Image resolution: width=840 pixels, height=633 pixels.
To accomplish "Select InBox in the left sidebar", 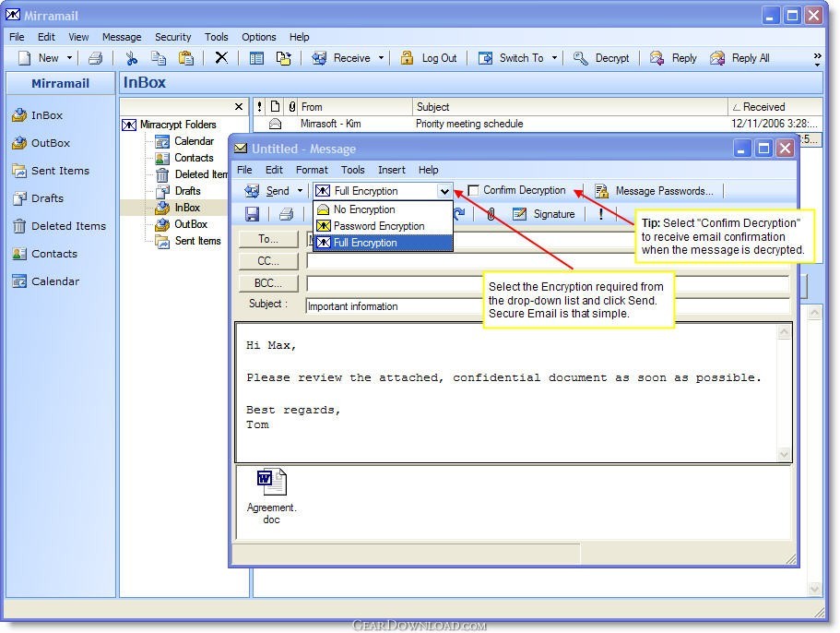I will pyautogui.click(x=37, y=115).
